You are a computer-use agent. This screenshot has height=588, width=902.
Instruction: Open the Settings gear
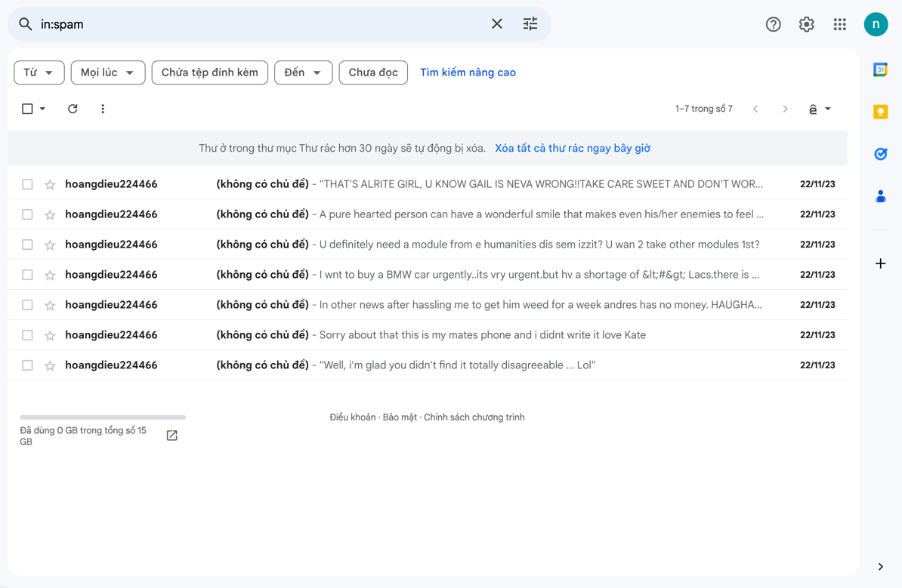pos(806,24)
